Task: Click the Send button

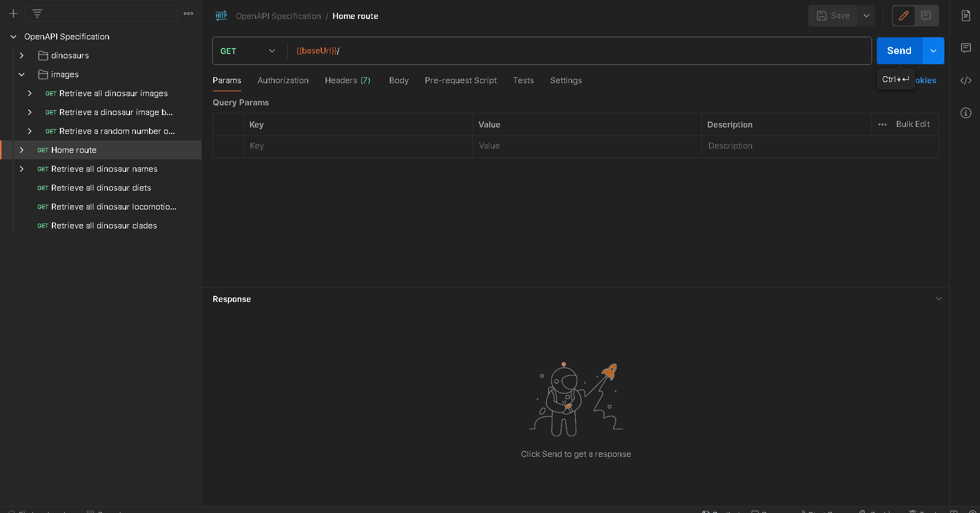Action: 899,51
